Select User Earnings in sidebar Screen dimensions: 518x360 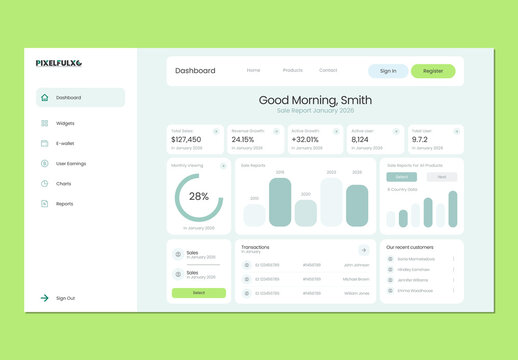71,164
